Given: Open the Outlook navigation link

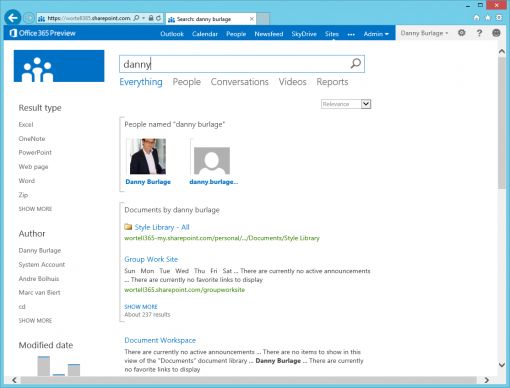Looking at the screenshot, I should point(172,34).
